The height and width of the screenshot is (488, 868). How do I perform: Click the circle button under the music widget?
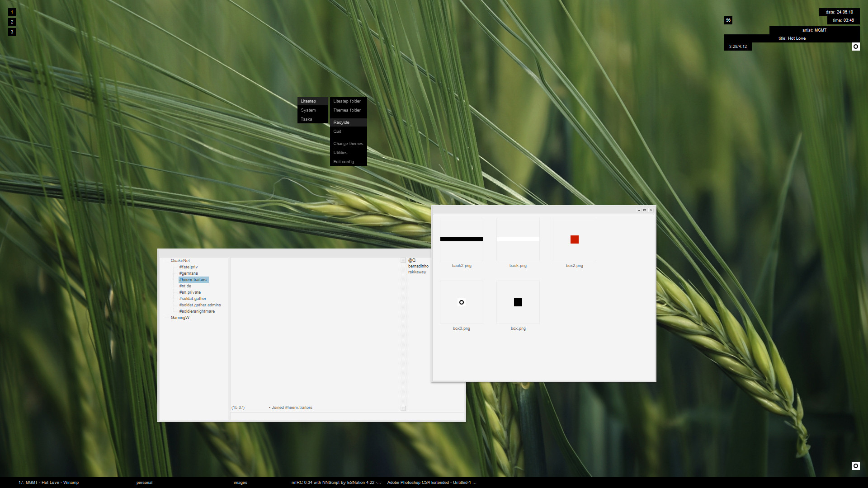(x=855, y=47)
